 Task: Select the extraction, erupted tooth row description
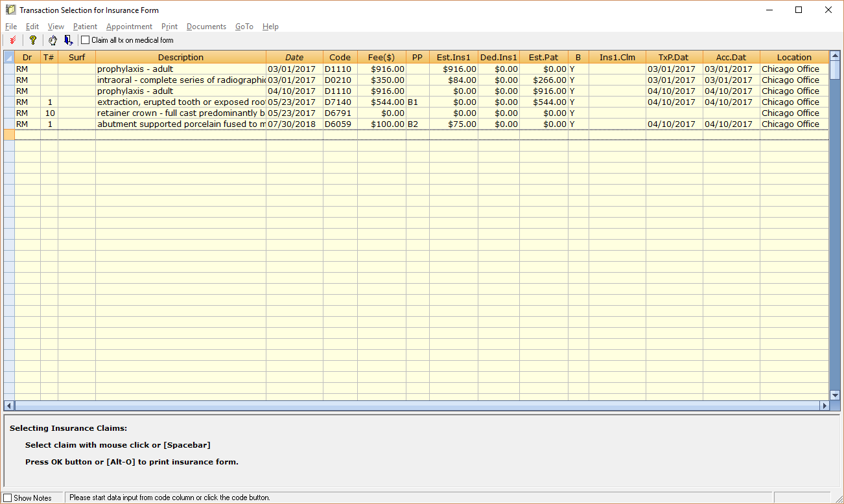[181, 102]
